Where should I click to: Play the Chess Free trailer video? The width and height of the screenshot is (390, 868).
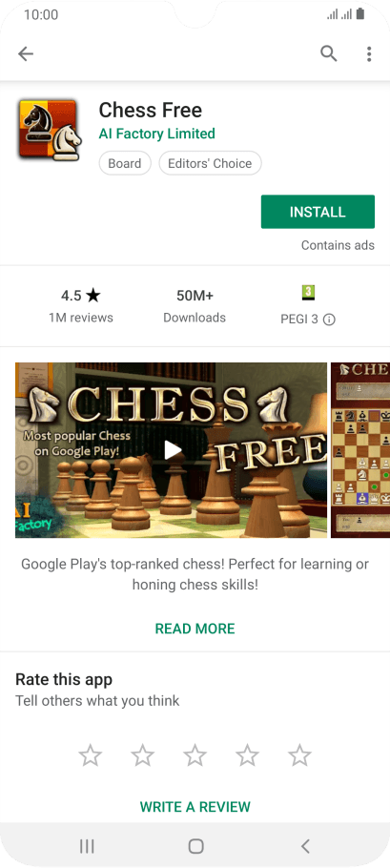172,449
